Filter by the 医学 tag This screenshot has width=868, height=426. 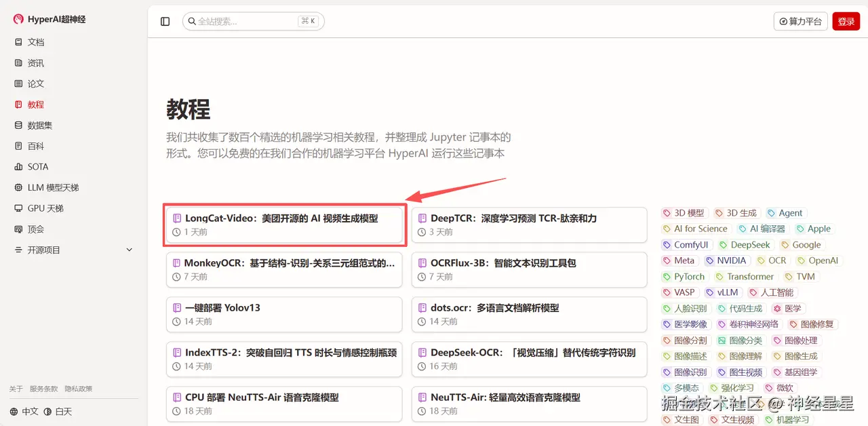click(787, 309)
